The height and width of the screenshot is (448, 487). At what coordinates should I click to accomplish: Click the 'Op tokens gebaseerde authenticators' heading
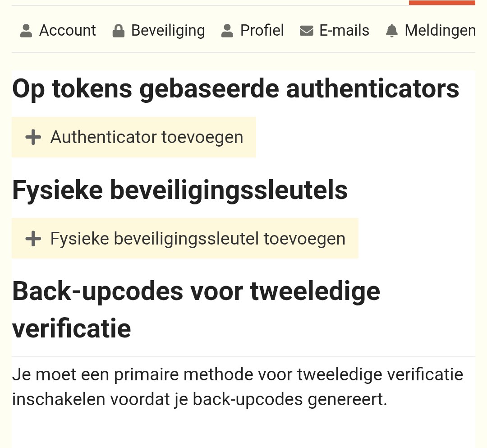pyautogui.click(x=235, y=88)
